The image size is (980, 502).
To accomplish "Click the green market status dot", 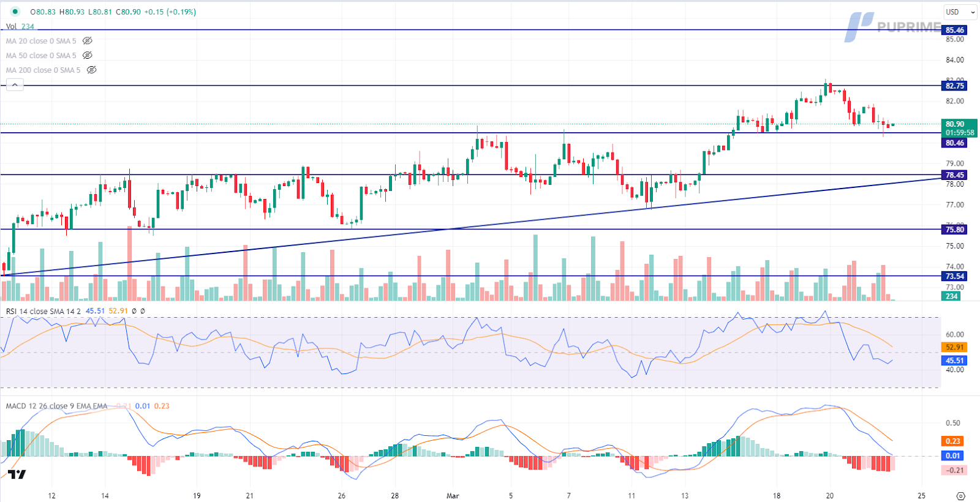I will point(15,12).
